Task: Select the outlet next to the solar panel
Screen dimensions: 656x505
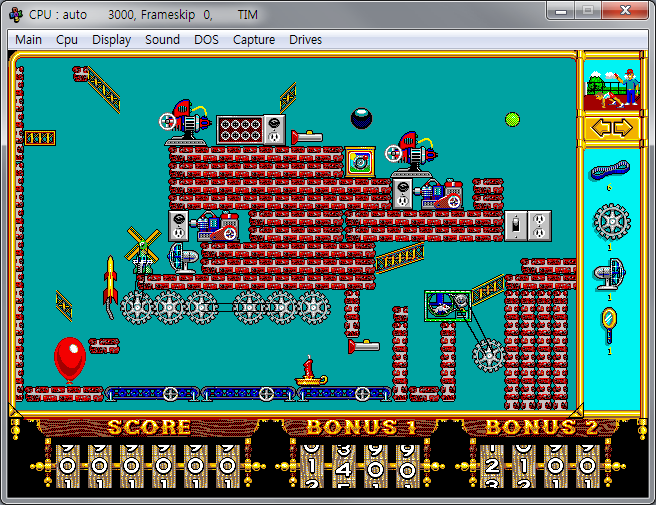Action: tap(274, 130)
